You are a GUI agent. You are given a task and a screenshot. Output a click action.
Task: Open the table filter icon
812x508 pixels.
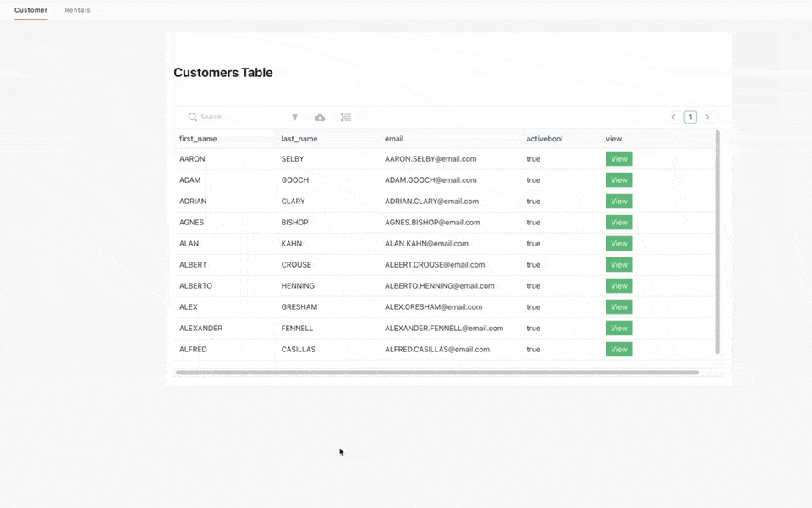(x=294, y=118)
